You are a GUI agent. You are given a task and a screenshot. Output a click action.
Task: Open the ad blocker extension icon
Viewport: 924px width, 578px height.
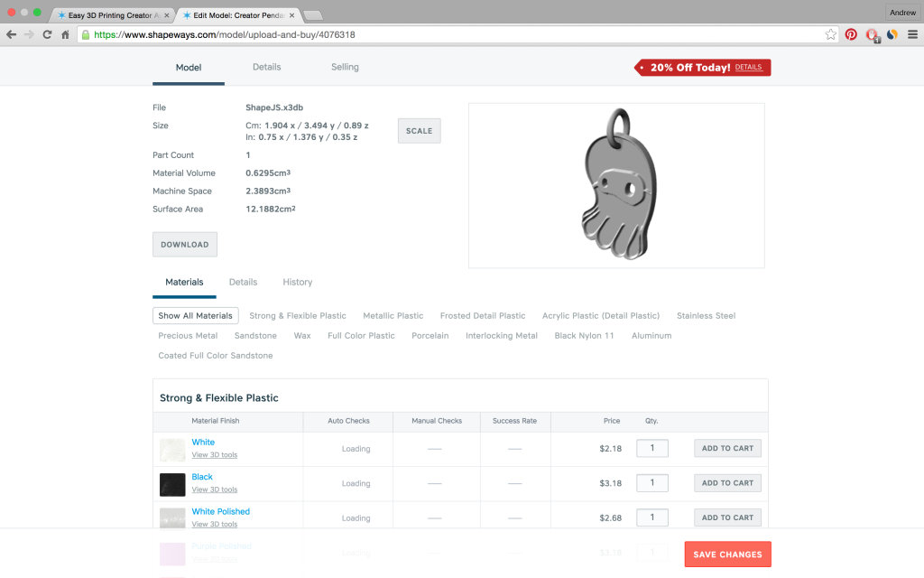pos(872,34)
